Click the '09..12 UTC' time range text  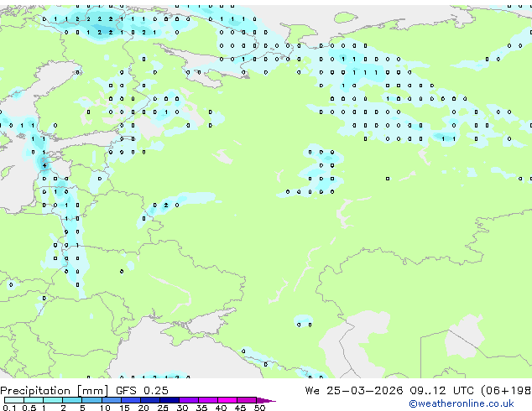pos(441,391)
